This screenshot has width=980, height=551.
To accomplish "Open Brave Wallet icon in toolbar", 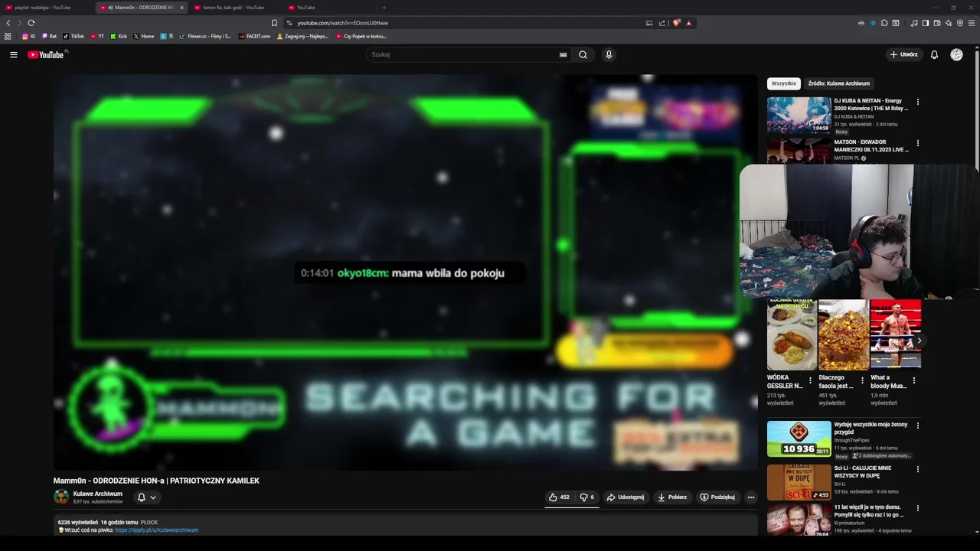I will click(937, 23).
